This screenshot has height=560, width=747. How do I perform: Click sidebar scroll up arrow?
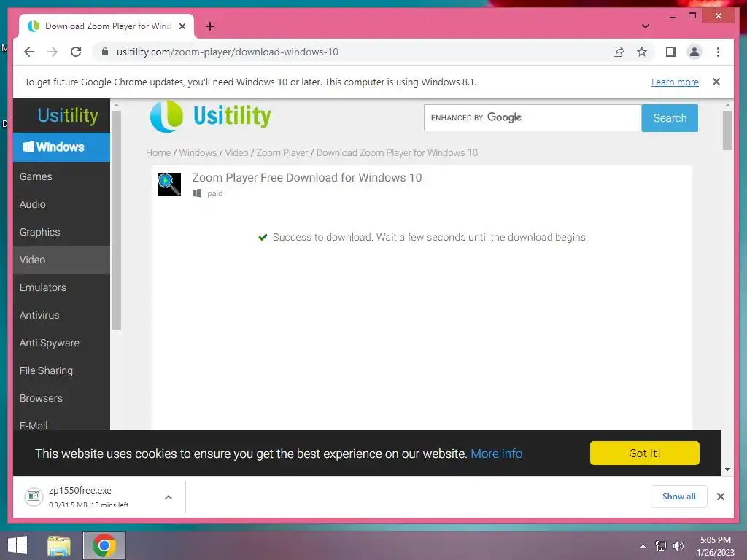pos(116,105)
